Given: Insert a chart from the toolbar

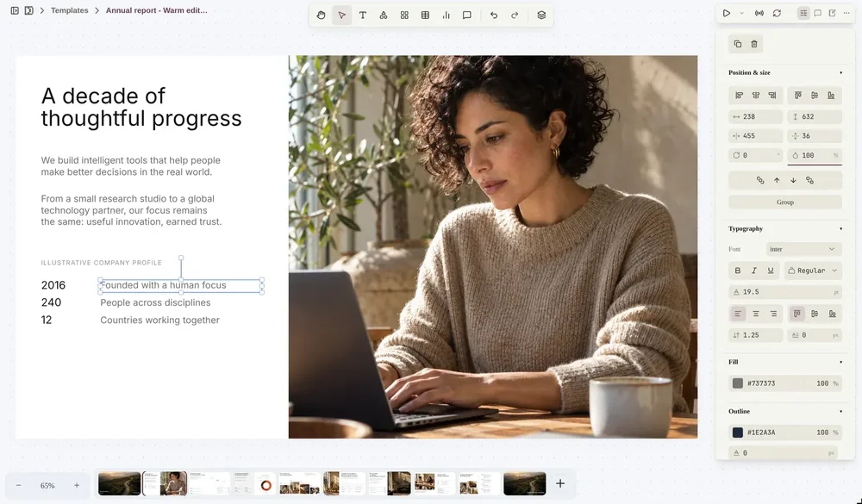Looking at the screenshot, I should [x=446, y=16].
